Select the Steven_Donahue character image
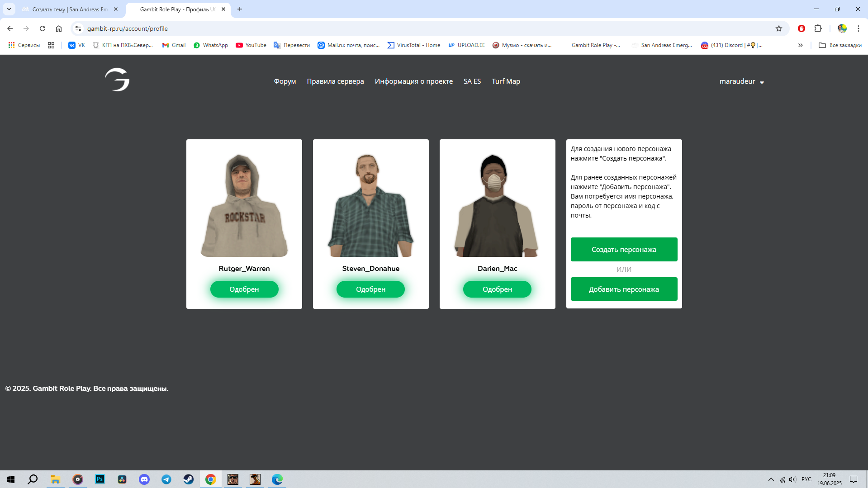 pos(370,205)
